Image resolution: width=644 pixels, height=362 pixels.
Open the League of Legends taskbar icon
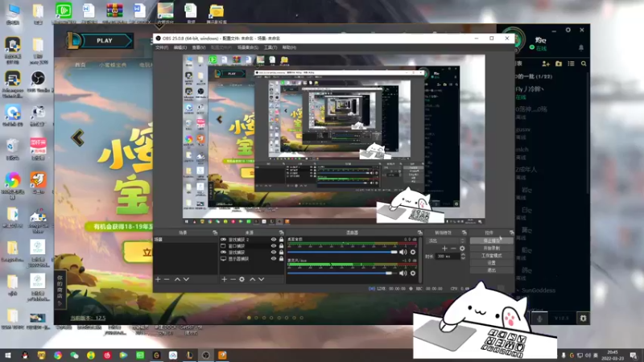(x=189, y=355)
